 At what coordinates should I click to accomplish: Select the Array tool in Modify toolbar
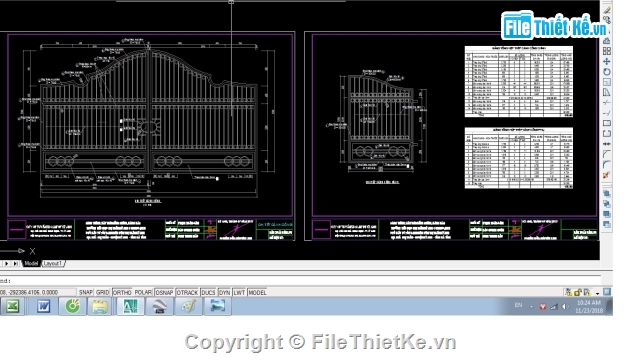point(607,51)
